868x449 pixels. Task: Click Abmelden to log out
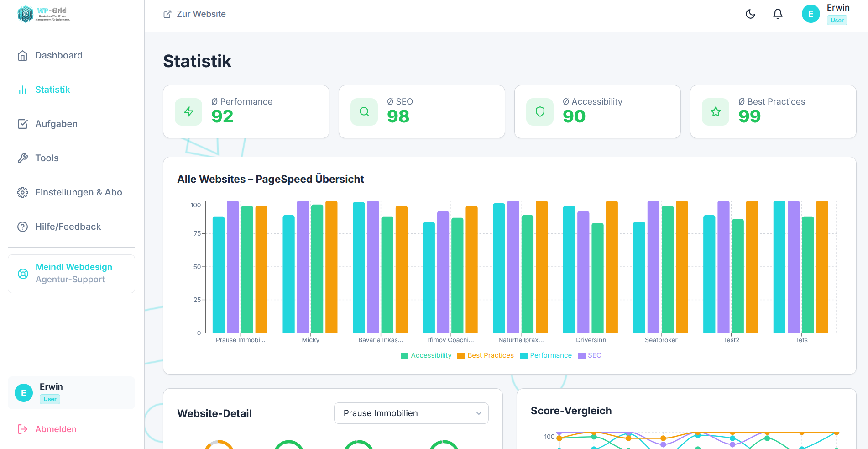click(x=55, y=429)
